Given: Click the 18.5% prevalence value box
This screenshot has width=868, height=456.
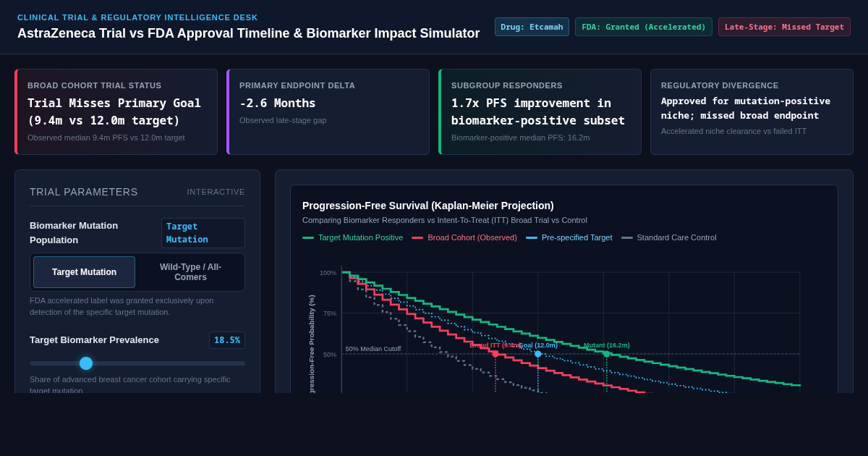Looking at the screenshot, I should 227,340.
